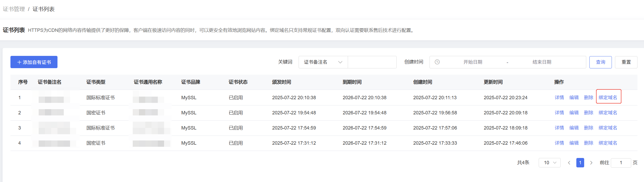This screenshot has width=644, height=182.
Task: Click 国际标准证书 type in row 1
Action: point(101,98)
